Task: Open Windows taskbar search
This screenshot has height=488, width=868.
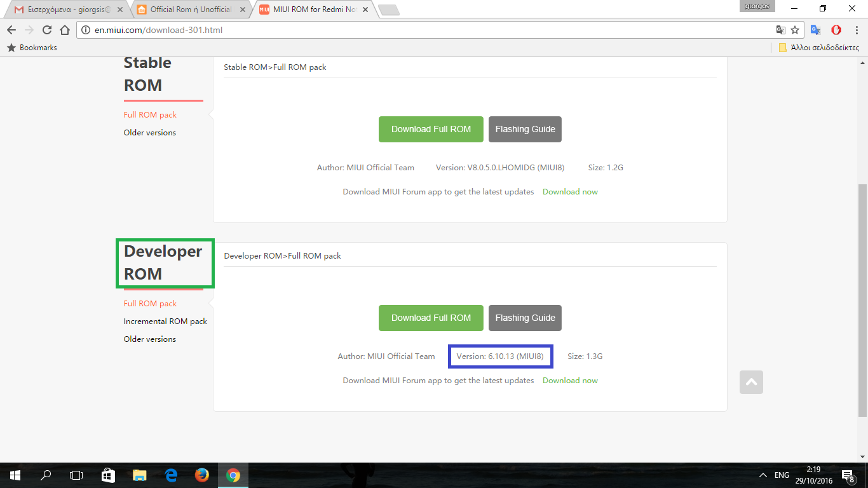Action: point(46,475)
